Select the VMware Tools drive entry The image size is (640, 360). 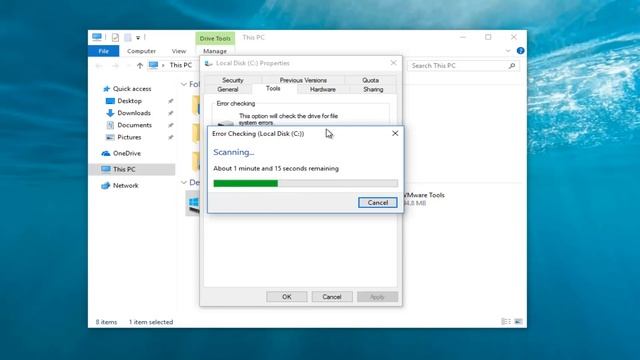pyautogui.click(x=424, y=199)
